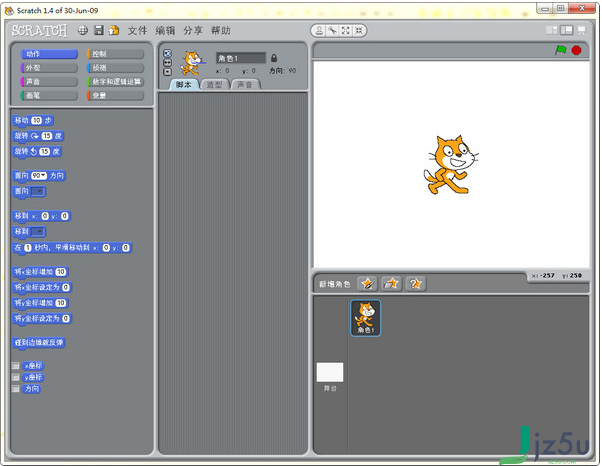Open the 帮助 menu

point(221,30)
